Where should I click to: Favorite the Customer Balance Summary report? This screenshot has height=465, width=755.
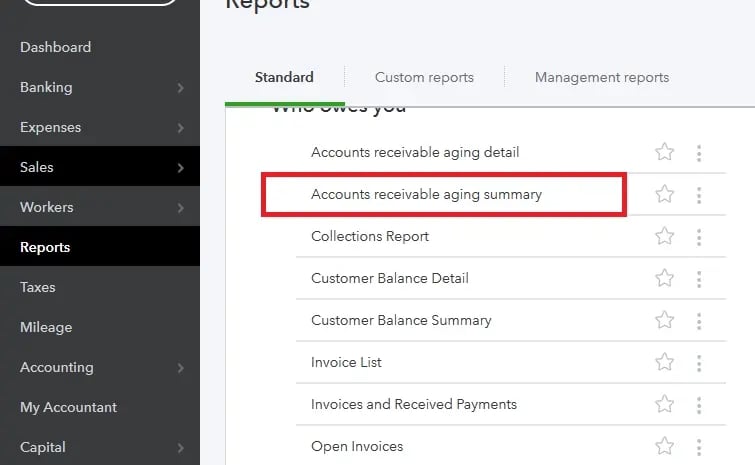[664, 320]
